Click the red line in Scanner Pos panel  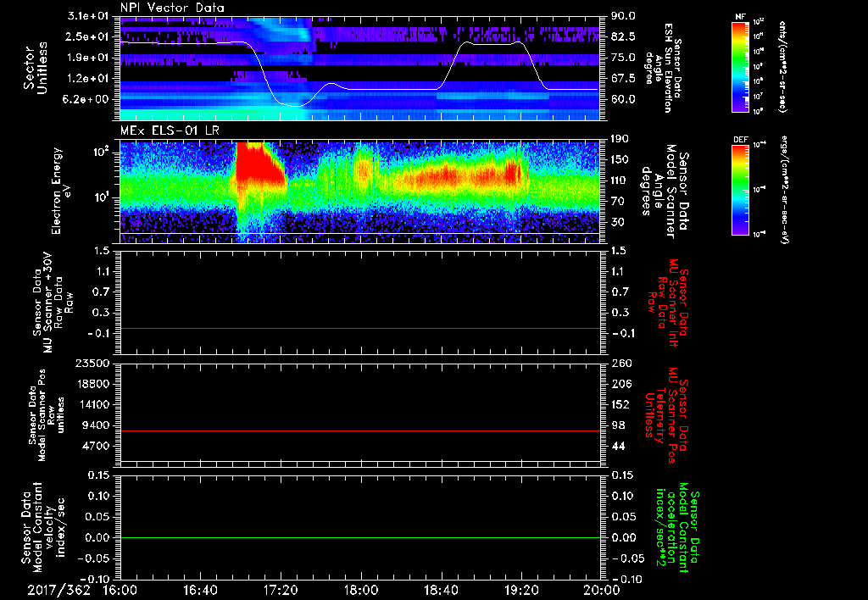(x=360, y=431)
